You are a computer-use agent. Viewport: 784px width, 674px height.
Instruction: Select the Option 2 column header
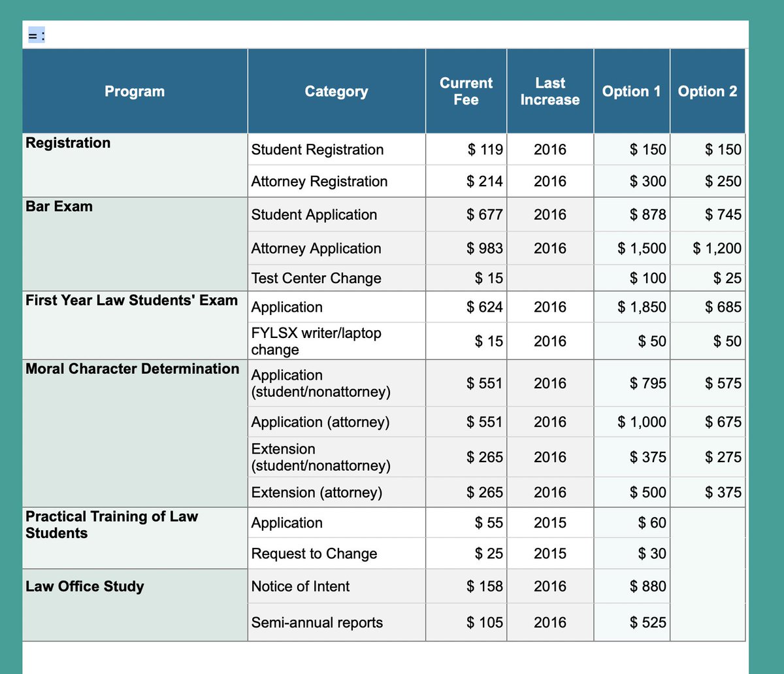pyautogui.click(x=708, y=91)
